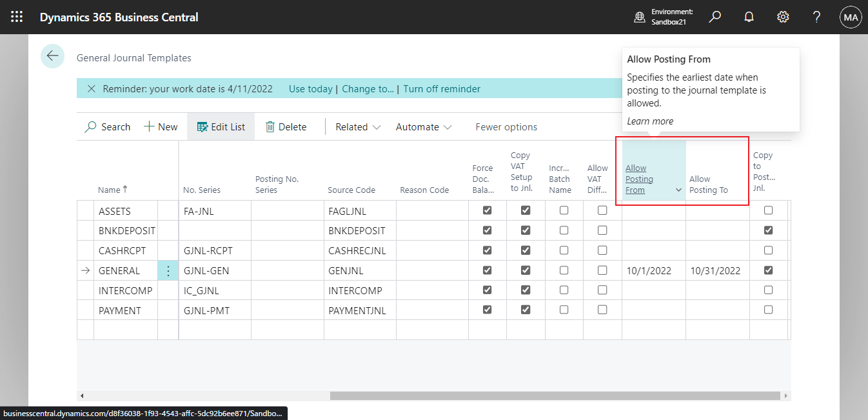
Task: Open the Microsoft 365 app launcher grid
Action: click(16, 17)
